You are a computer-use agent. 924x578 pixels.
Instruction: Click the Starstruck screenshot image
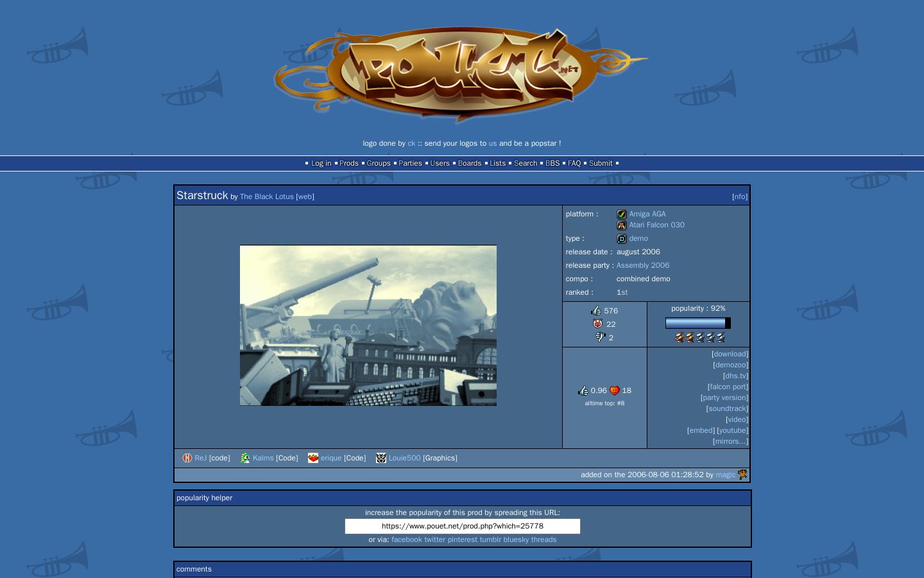(368, 325)
